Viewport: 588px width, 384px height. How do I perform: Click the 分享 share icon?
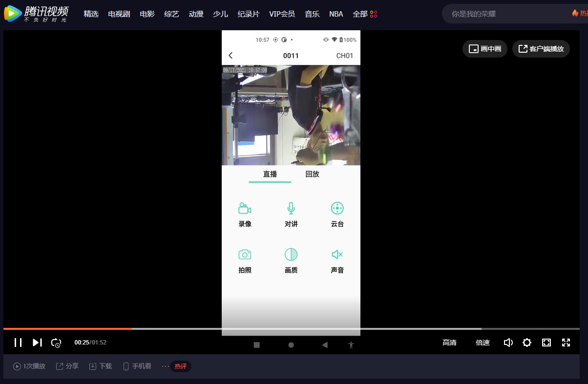point(60,366)
